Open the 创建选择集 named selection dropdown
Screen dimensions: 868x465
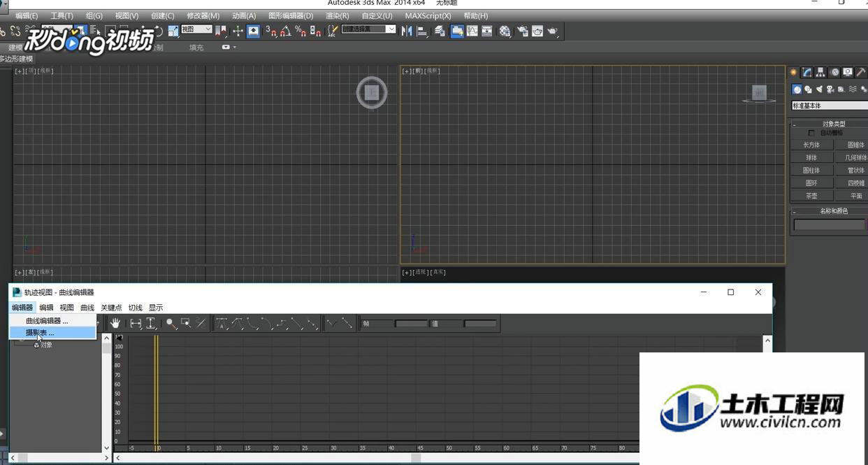pos(368,29)
